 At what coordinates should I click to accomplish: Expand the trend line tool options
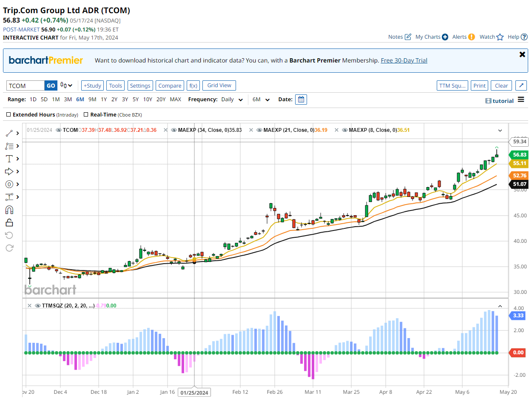click(17, 133)
